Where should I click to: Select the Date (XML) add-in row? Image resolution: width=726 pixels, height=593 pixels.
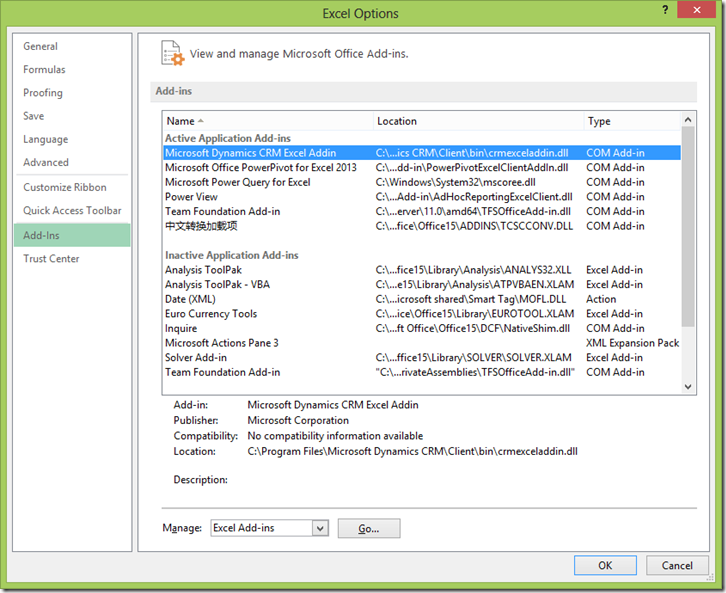coord(422,299)
